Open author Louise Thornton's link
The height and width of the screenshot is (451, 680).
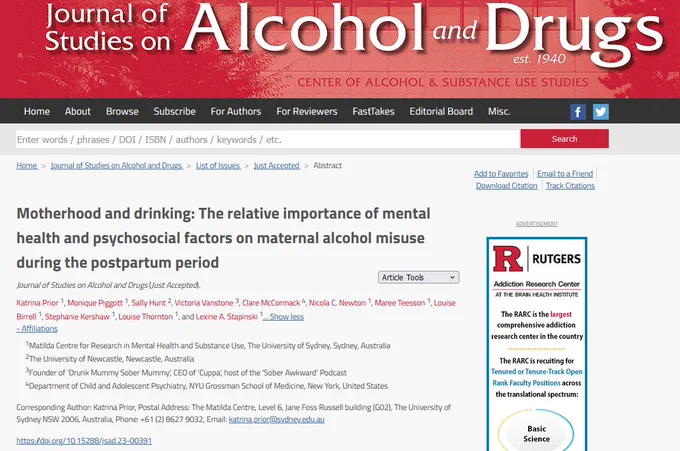pos(146,317)
